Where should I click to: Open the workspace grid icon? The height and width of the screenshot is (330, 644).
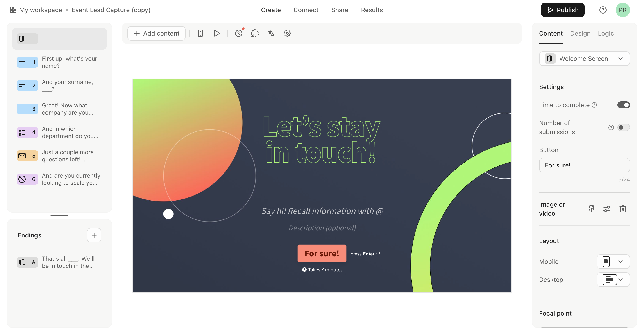pos(13,10)
